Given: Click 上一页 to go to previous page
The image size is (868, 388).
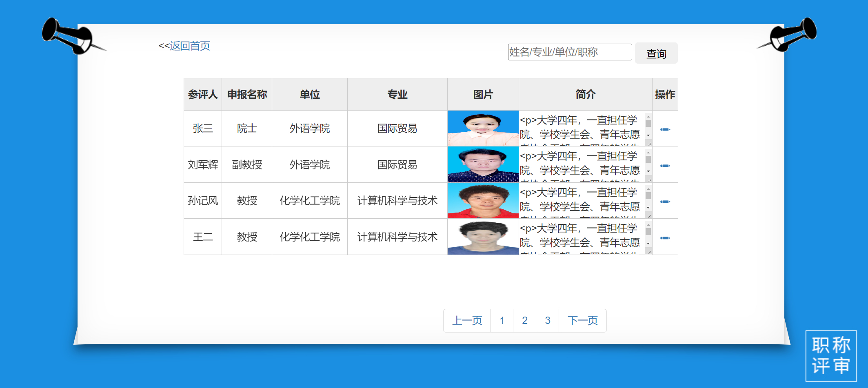Looking at the screenshot, I should coord(467,321).
